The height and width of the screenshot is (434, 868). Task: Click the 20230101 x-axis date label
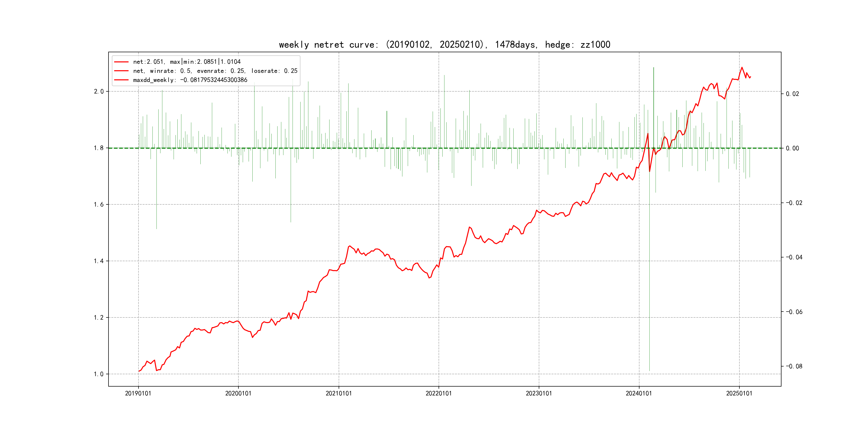coord(539,394)
